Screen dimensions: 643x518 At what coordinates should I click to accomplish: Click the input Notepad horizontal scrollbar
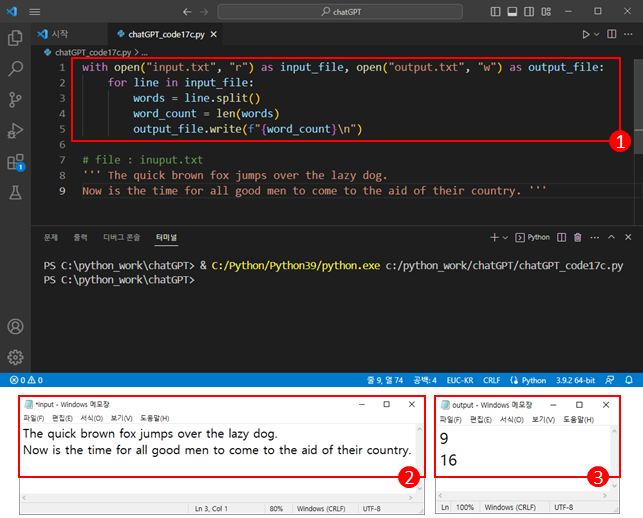pos(217,497)
